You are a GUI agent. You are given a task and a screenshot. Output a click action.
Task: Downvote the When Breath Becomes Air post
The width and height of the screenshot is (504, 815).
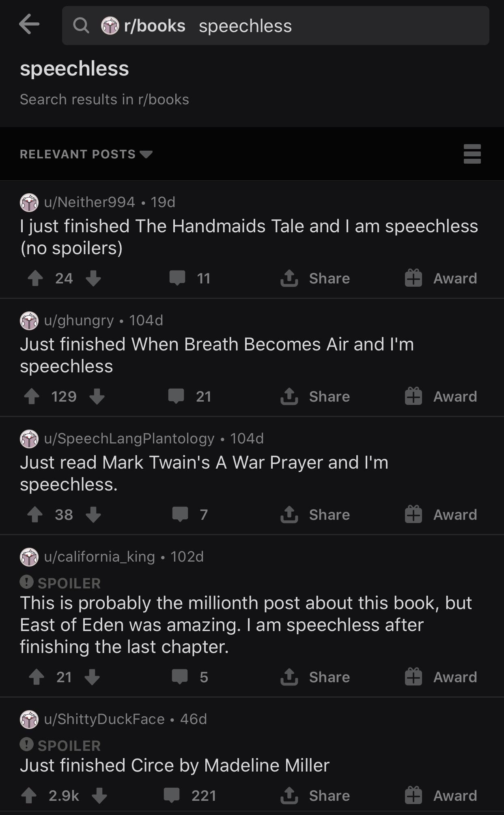97,397
